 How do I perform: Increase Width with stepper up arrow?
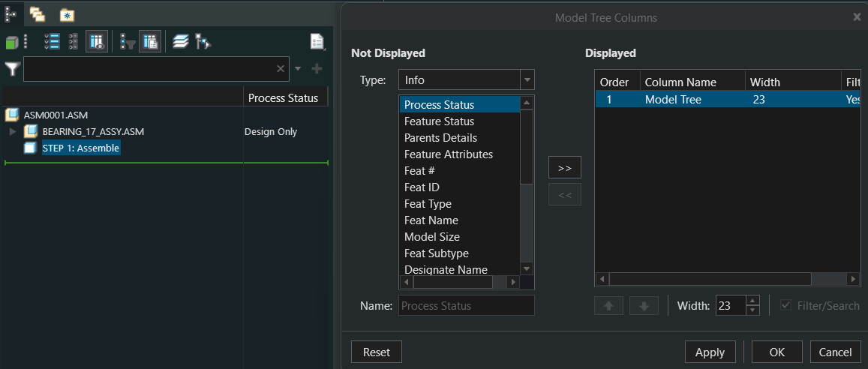pos(753,301)
